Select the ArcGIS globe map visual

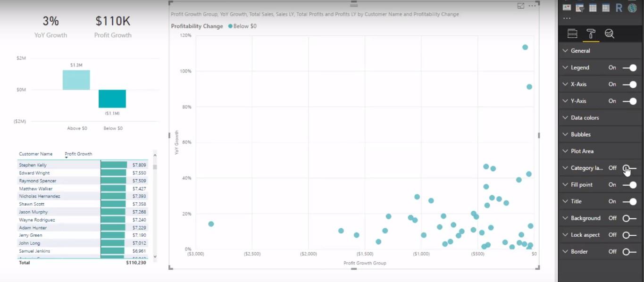click(x=632, y=8)
